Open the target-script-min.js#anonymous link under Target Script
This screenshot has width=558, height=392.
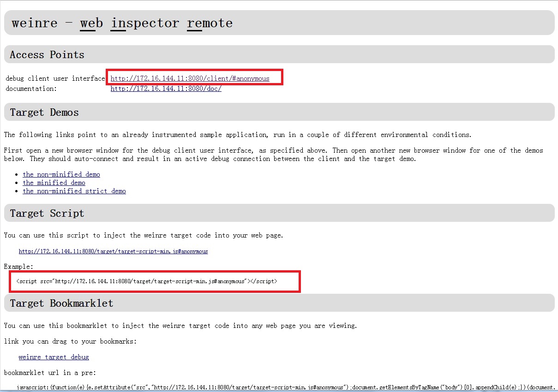pyautogui.click(x=113, y=251)
